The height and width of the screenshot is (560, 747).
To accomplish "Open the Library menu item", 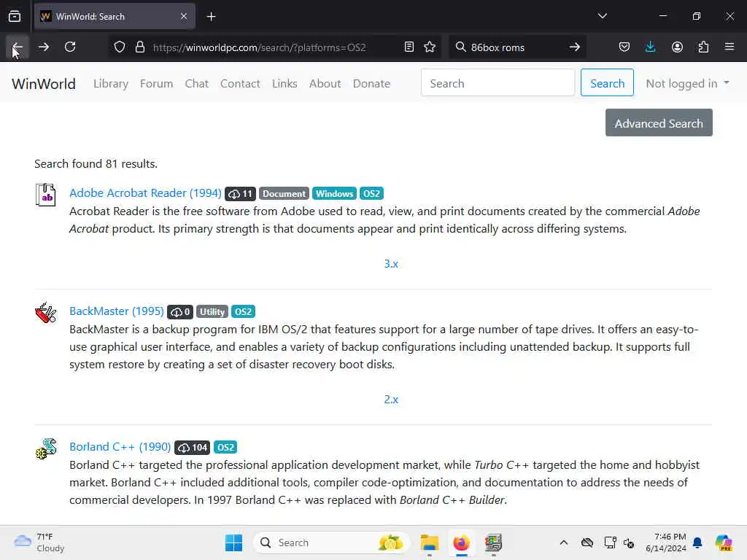I will coord(111,84).
